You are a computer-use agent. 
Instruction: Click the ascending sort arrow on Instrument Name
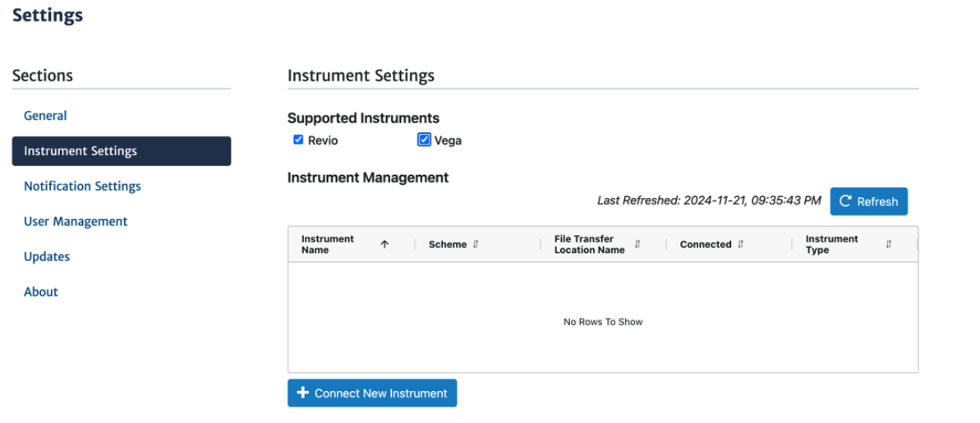[384, 245]
